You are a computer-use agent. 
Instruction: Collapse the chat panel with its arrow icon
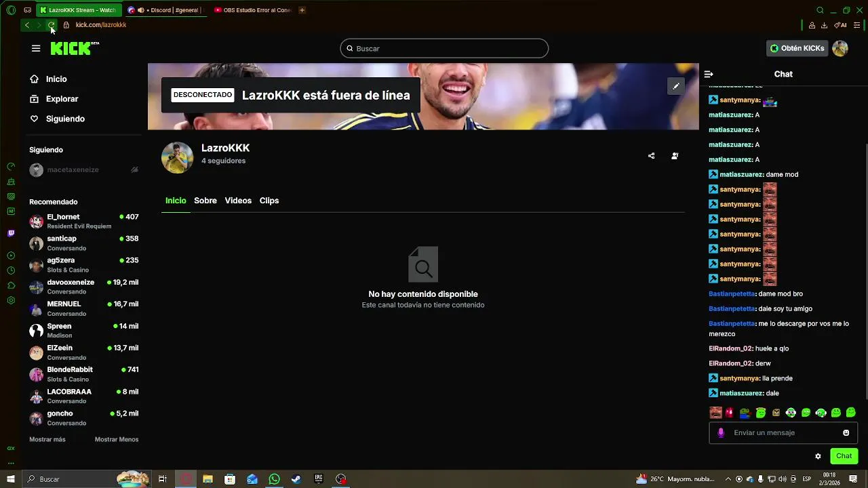[709, 75]
